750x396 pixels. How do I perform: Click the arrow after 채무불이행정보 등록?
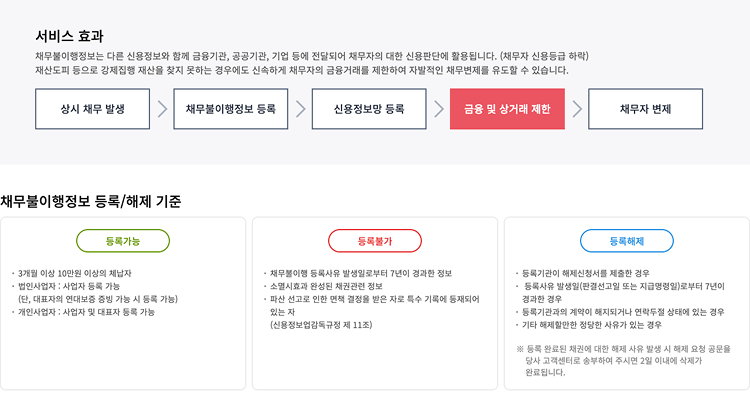point(300,109)
